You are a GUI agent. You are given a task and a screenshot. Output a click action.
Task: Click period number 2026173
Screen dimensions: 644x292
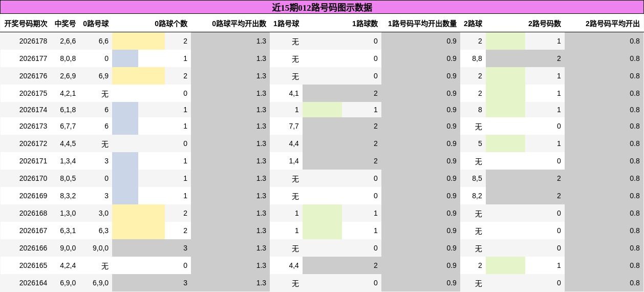point(33,126)
